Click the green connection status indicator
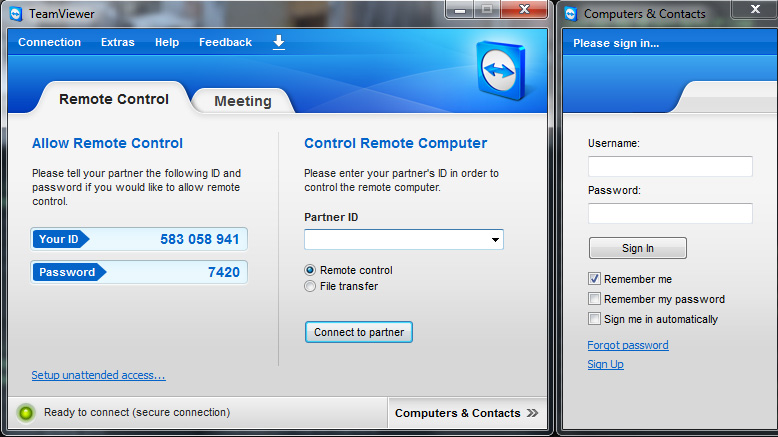778x437 pixels. pos(26,413)
